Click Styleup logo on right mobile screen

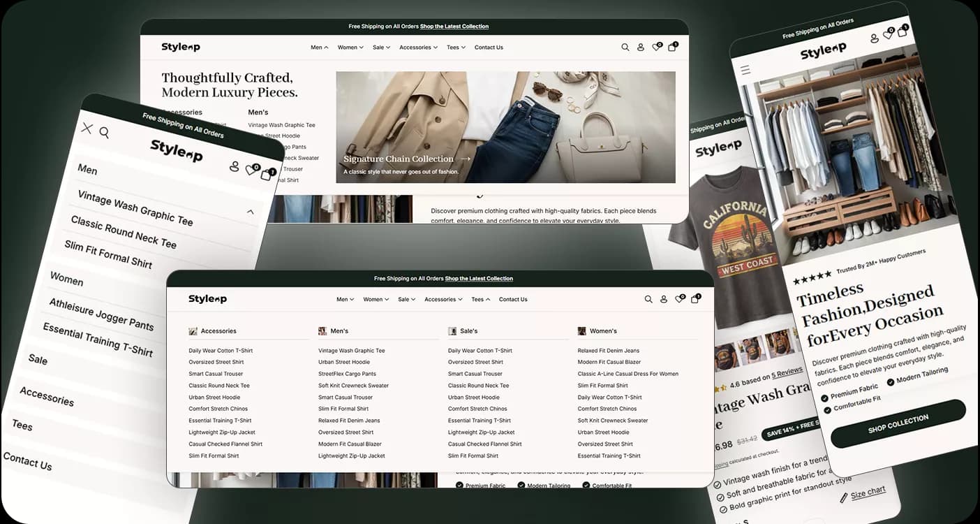coord(823,51)
